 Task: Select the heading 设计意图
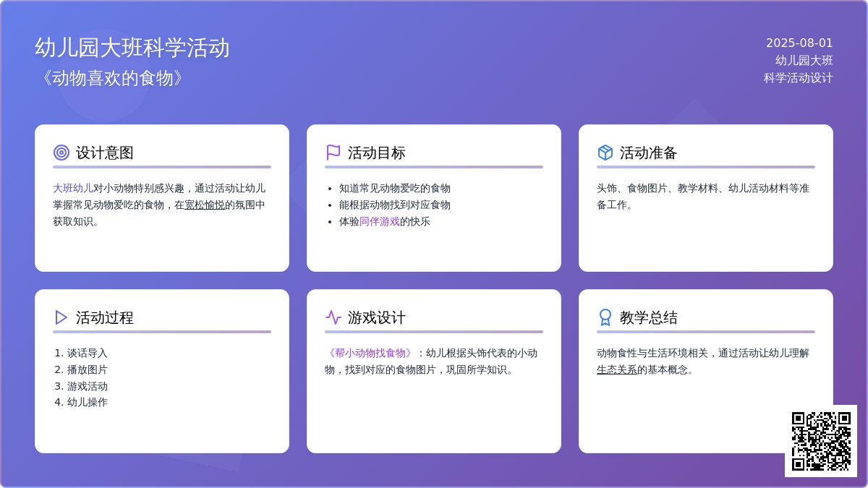point(105,153)
